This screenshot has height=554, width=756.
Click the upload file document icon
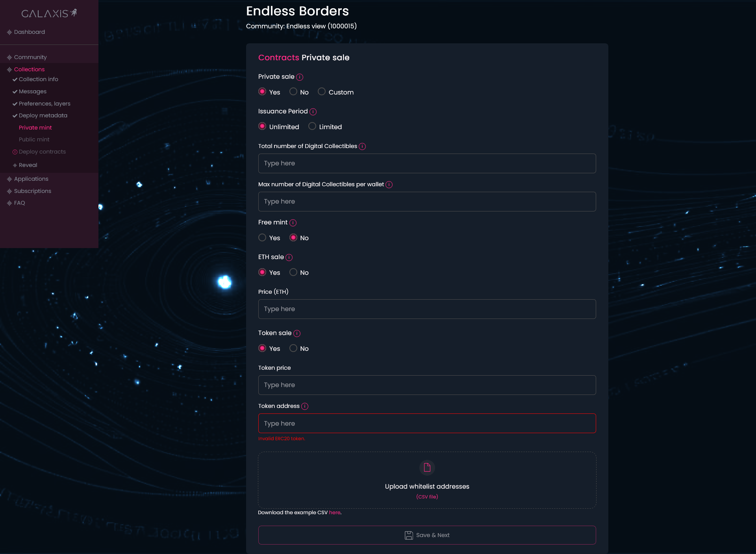pos(427,468)
